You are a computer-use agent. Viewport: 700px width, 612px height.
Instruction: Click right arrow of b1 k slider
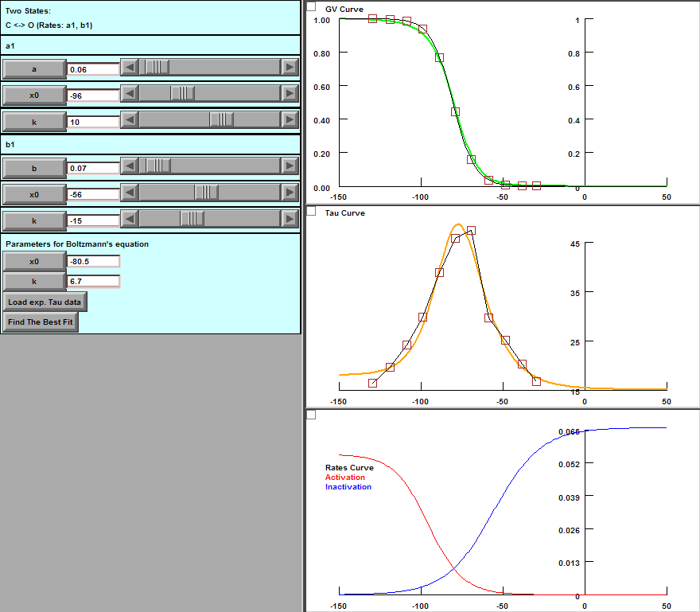290,219
